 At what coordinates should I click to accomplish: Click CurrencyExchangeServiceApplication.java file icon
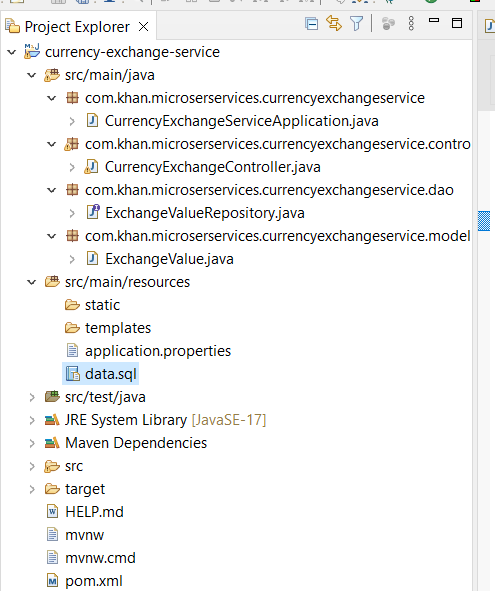click(x=92, y=121)
